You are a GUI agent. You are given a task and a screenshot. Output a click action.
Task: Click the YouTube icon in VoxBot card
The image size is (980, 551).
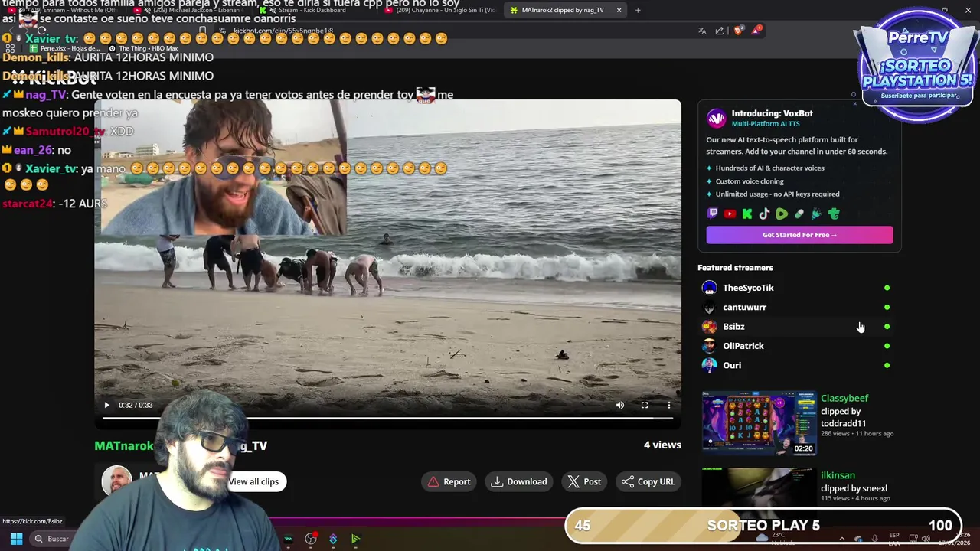pyautogui.click(x=730, y=214)
